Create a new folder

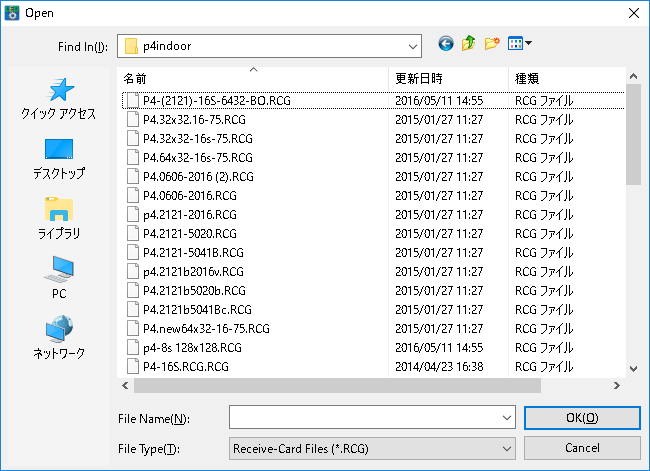[492, 44]
